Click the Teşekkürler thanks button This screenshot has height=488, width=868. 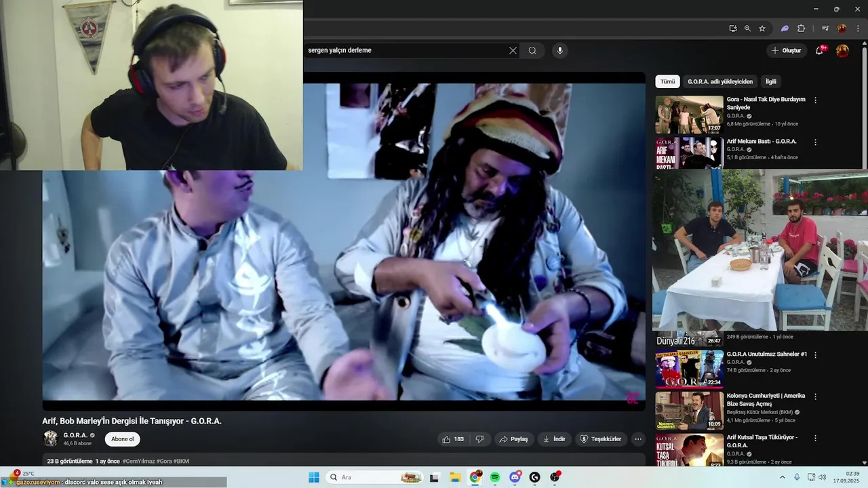coord(600,439)
